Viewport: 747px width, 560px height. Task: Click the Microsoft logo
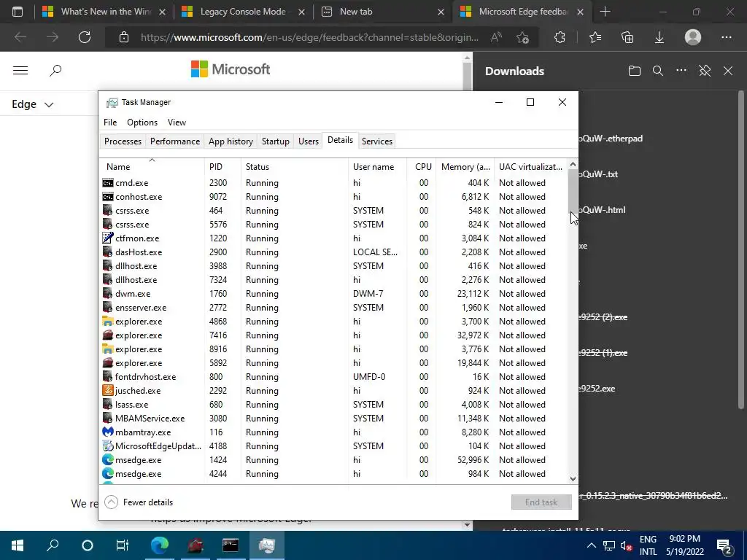(x=231, y=69)
